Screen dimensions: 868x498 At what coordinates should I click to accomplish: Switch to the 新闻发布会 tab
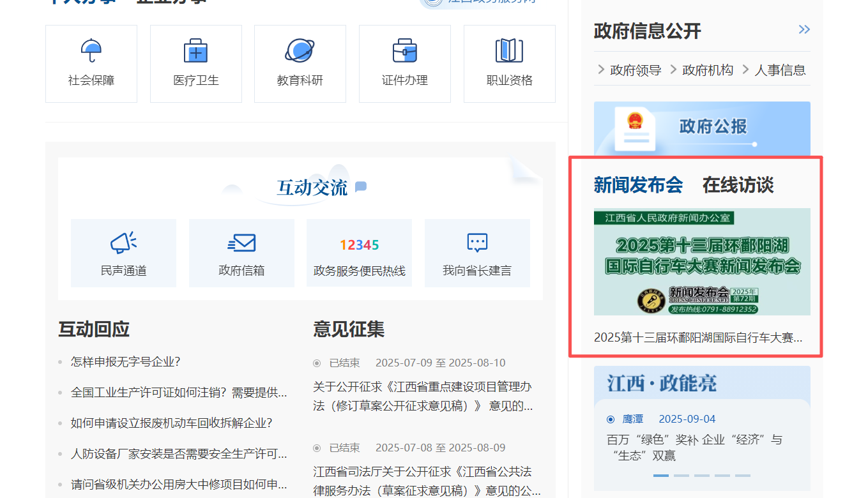pyautogui.click(x=638, y=185)
